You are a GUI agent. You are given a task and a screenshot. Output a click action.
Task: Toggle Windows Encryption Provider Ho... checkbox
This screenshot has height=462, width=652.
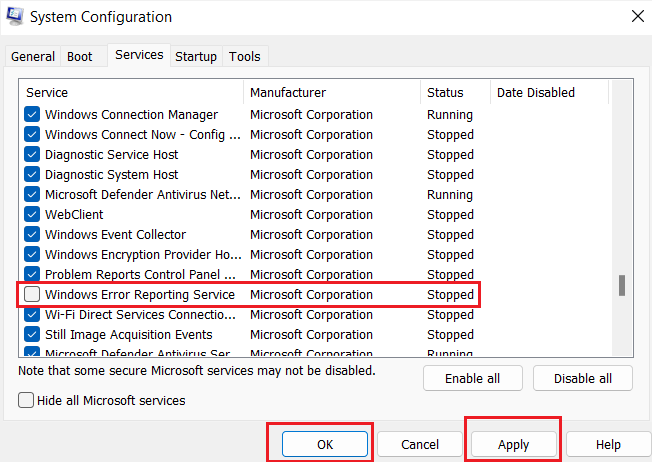[x=32, y=254]
